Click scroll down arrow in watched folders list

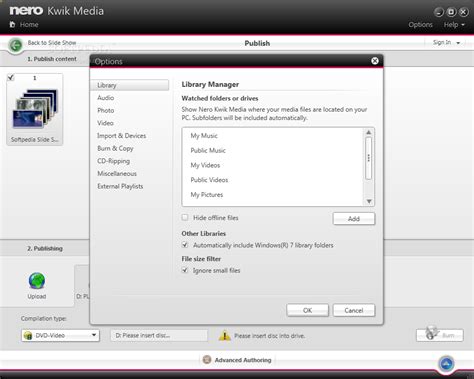tap(369, 201)
